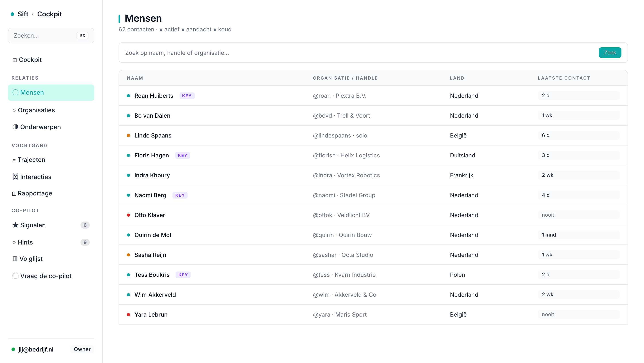The height and width of the screenshot is (363, 644).
Task: Click the jij@bedrijf.nl account label
Action: coord(36,350)
